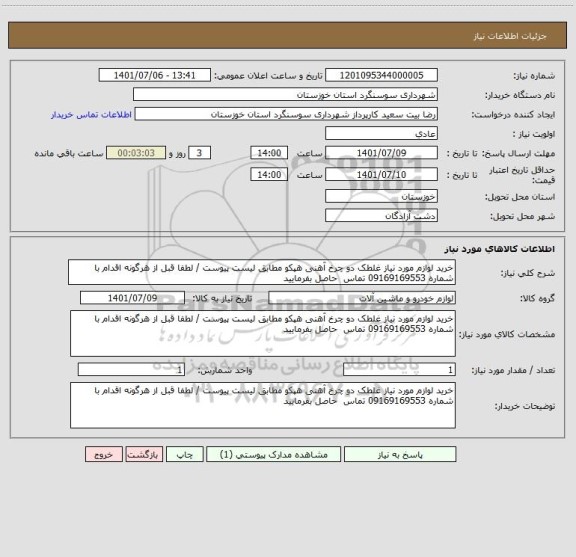Click the شرح کلی نیاز label
This screenshot has height=557, width=576.
click(528, 273)
